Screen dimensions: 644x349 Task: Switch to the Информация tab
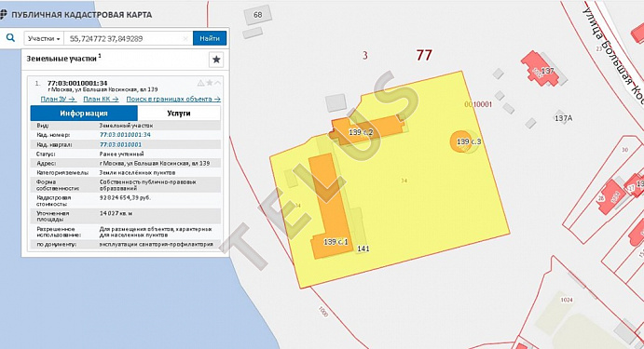(84, 114)
